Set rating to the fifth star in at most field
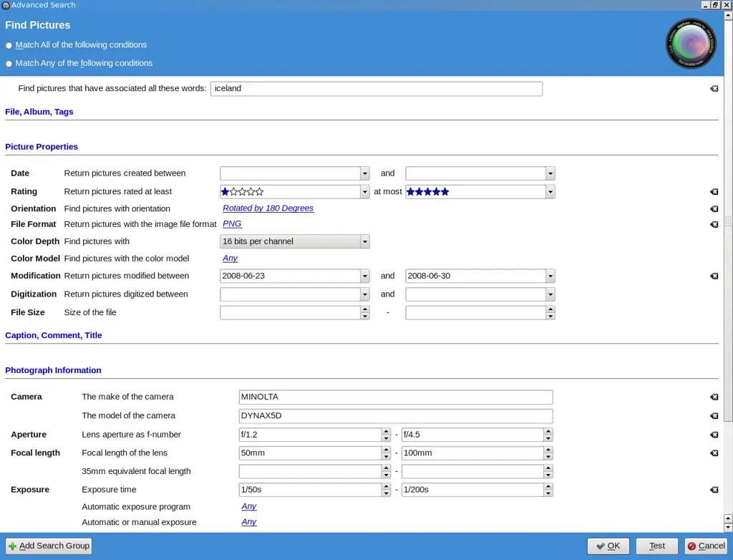The width and height of the screenshot is (733, 560). [445, 192]
